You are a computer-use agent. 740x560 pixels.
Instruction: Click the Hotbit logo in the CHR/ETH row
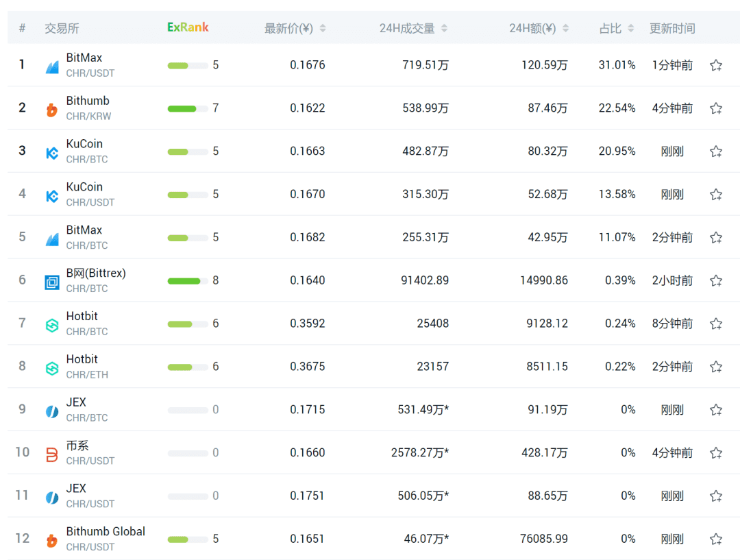(x=52, y=368)
